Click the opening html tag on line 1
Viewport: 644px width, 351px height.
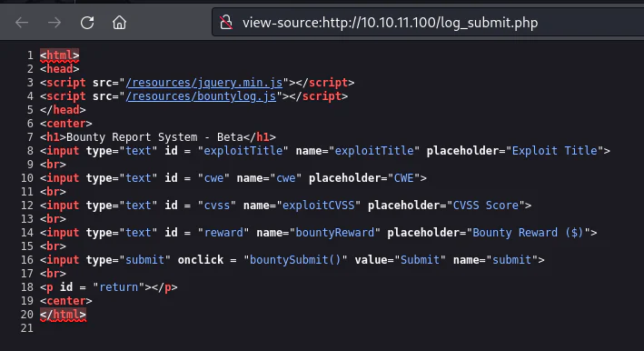60,55
